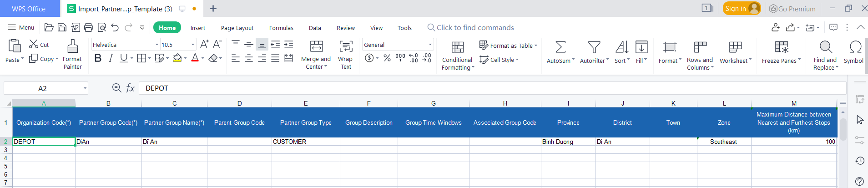
Task: Click the Conditional Formatting icon
Action: coord(458,47)
